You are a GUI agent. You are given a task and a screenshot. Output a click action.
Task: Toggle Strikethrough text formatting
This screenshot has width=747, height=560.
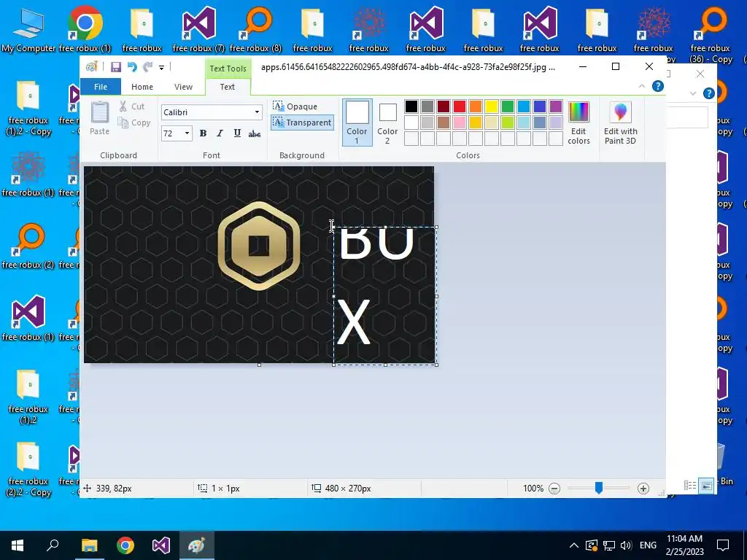[x=255, y=134]
